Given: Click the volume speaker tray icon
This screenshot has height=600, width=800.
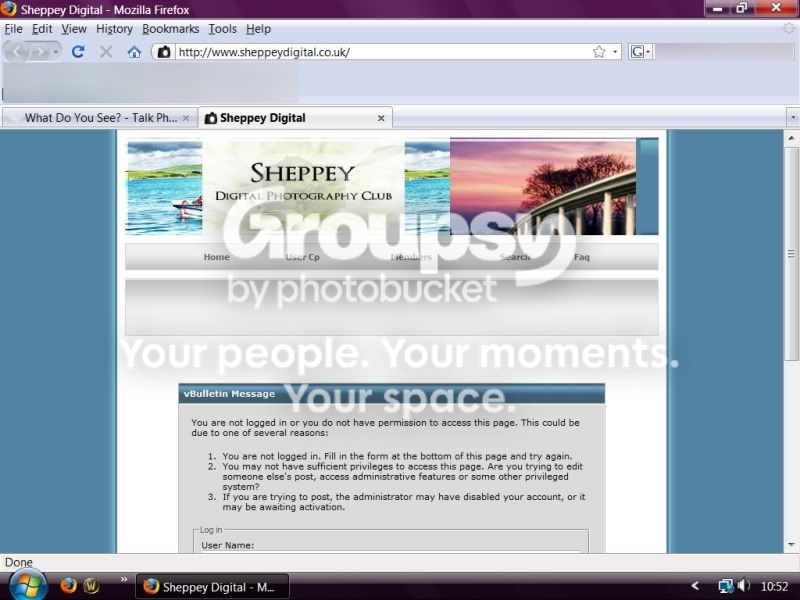Looking at the screenshot, I should pos(743,586).
